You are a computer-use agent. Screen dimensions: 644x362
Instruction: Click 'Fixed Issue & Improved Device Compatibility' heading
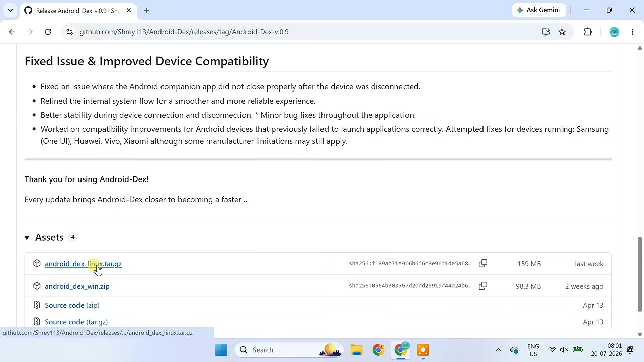[146, 61]
